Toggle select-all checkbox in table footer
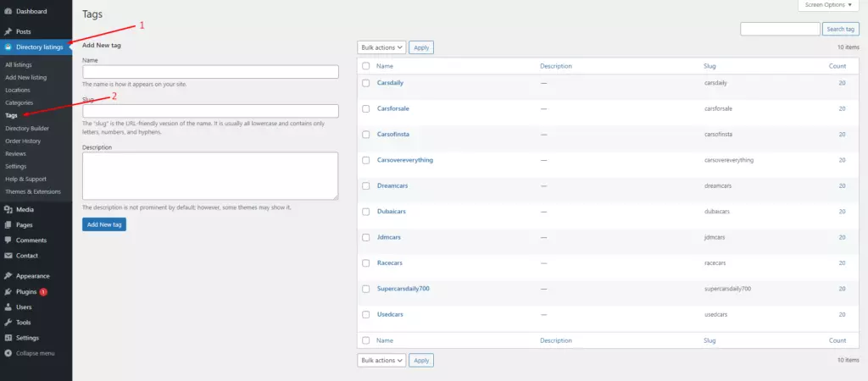Viewport: 868px width, 381px height. pyautogui.click(x=366, y=340)
